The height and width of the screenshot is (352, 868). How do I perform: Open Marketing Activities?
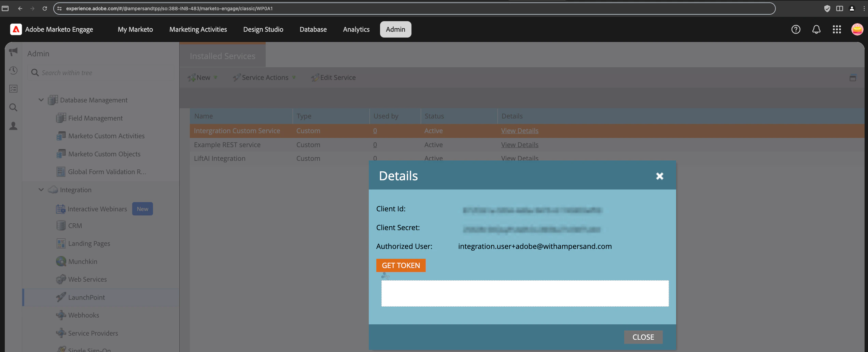198,29
